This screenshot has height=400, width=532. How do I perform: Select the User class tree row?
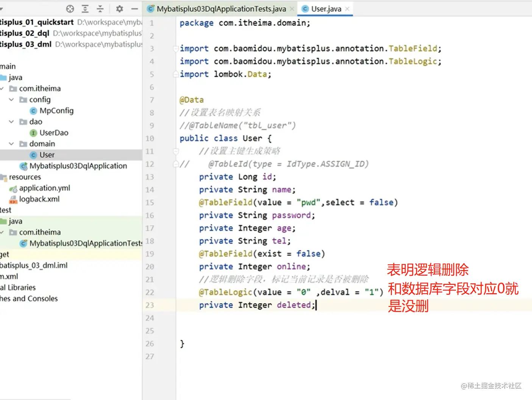[x=71, y=155]
